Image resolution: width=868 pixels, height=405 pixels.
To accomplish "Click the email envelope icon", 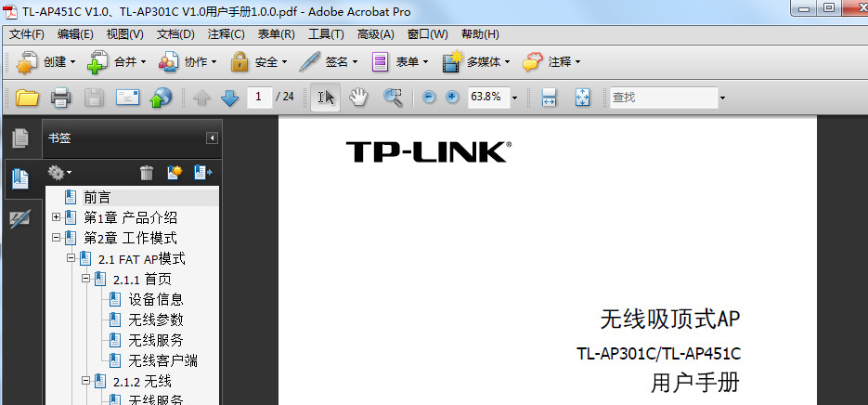I will pos(127,98).
